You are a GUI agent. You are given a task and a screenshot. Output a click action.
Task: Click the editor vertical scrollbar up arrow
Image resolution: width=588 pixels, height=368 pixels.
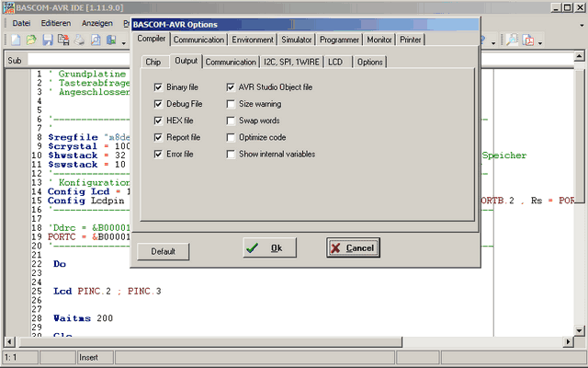point(580,57)
